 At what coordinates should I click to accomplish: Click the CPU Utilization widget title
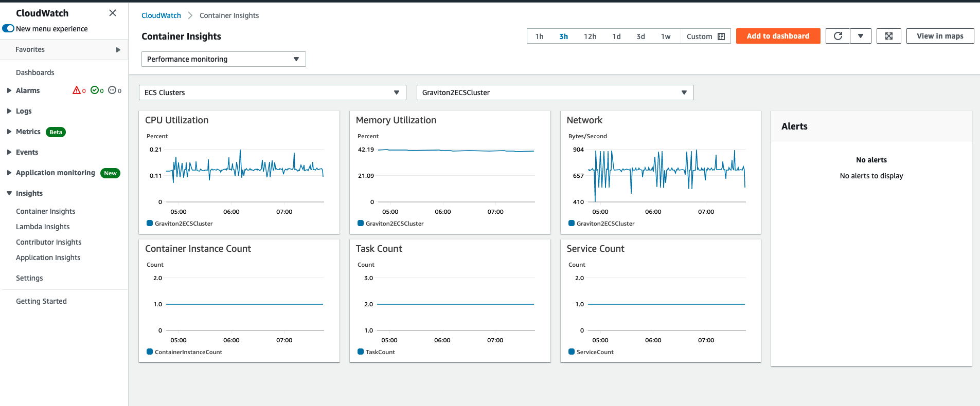tap(177, 120)
